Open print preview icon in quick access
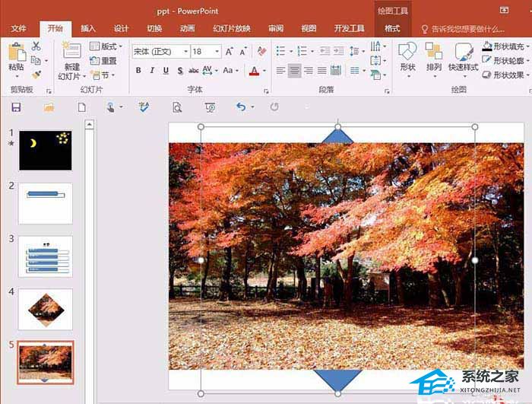The width and height of the screenshot is (532, 404). [177, 107]
